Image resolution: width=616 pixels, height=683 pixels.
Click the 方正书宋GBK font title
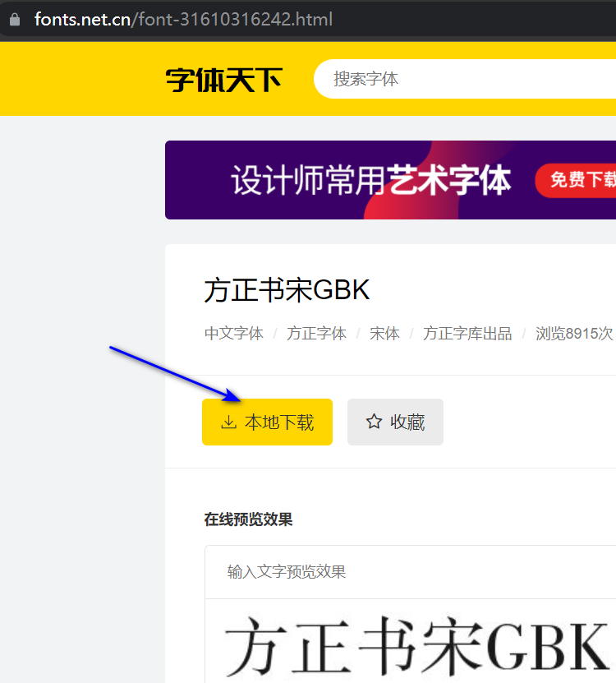287,290
